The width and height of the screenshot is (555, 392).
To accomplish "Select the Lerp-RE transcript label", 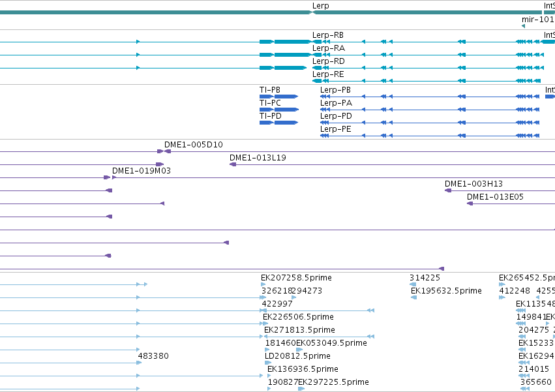I will [328, 74].
